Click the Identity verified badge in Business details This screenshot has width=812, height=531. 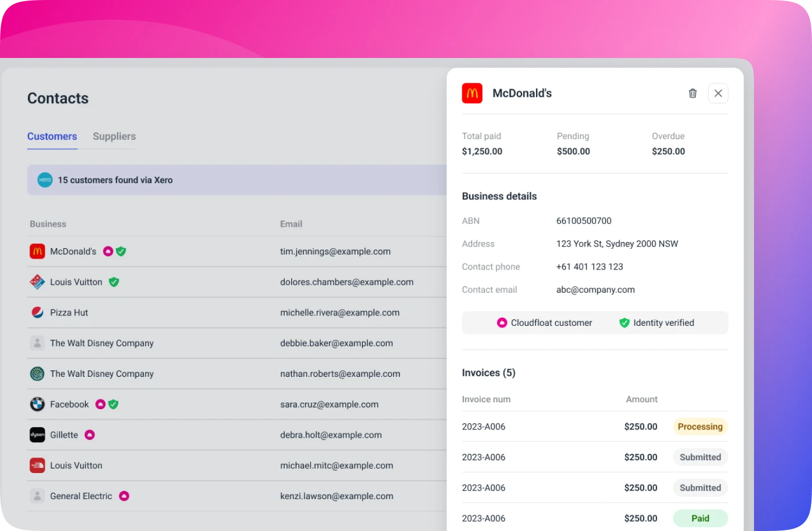pyautogui.click(x=657, y=323)
